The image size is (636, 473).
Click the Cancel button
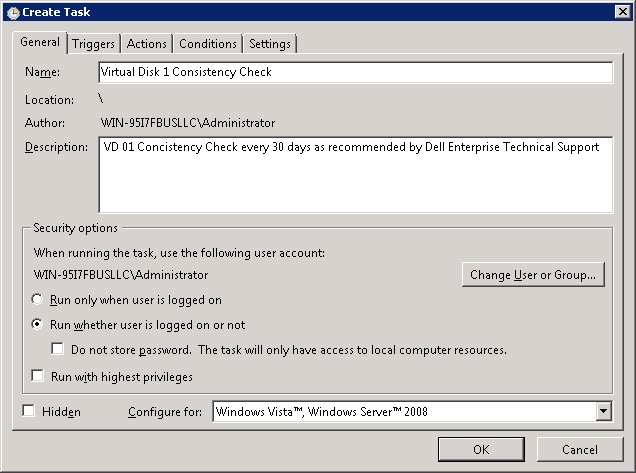coord(580,449)
